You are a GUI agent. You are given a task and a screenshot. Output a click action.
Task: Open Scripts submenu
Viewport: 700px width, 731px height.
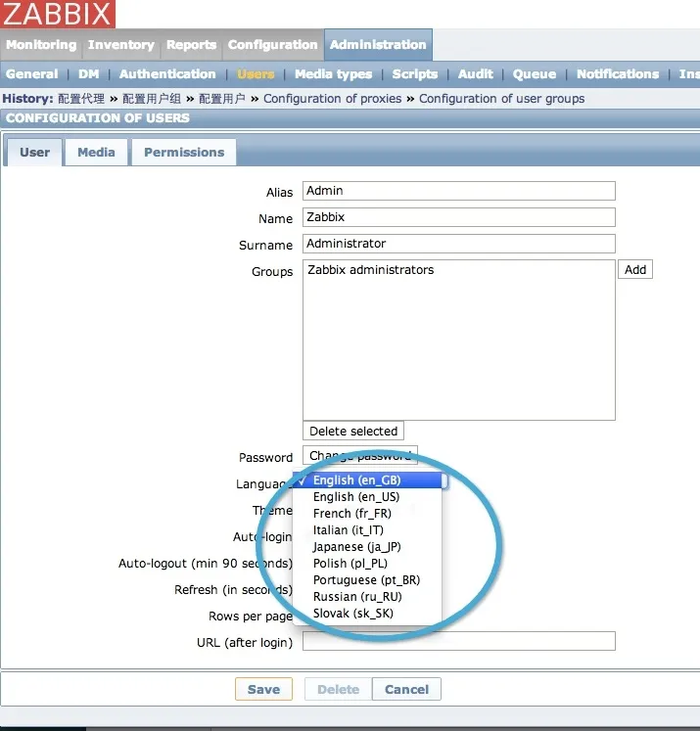coord(415,74)
